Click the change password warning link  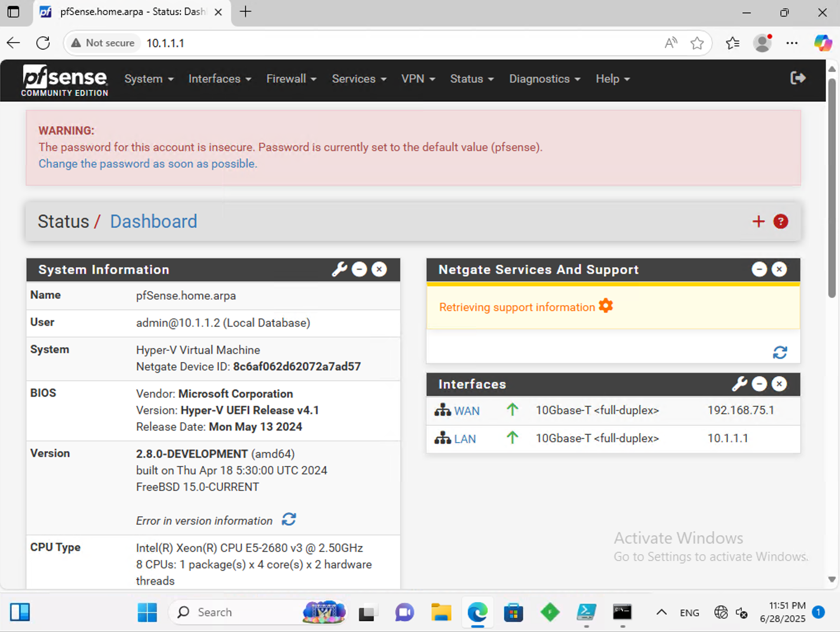point(148,164)
